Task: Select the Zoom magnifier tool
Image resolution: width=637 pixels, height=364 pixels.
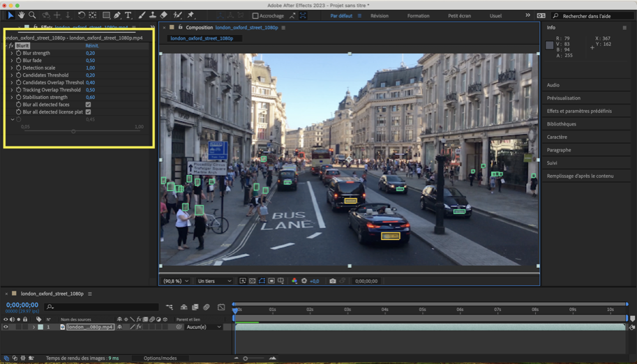Action: pyautogui.click(x=32, y=15)
